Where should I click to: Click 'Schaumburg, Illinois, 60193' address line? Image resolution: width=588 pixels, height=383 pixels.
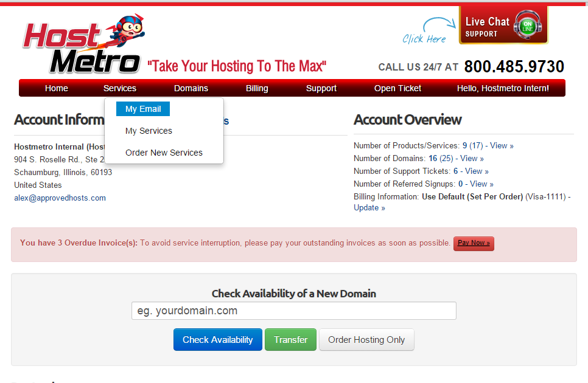point(63,172)
